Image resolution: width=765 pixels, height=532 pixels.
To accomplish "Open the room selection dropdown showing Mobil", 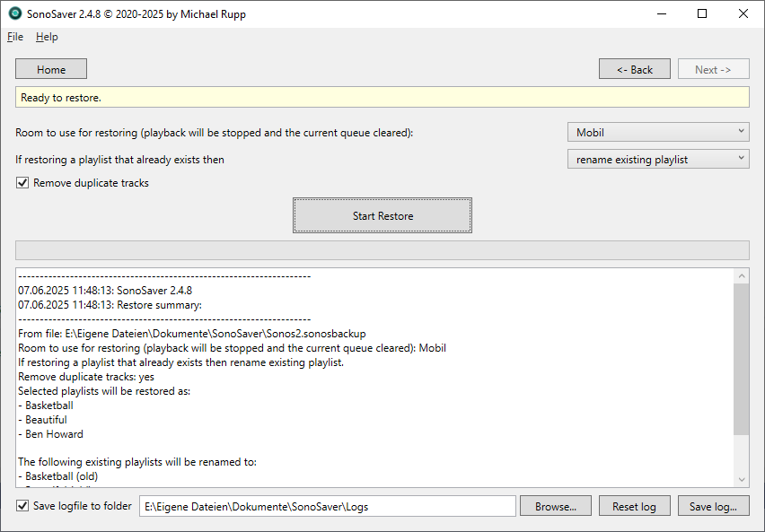I will click(657, 131).
